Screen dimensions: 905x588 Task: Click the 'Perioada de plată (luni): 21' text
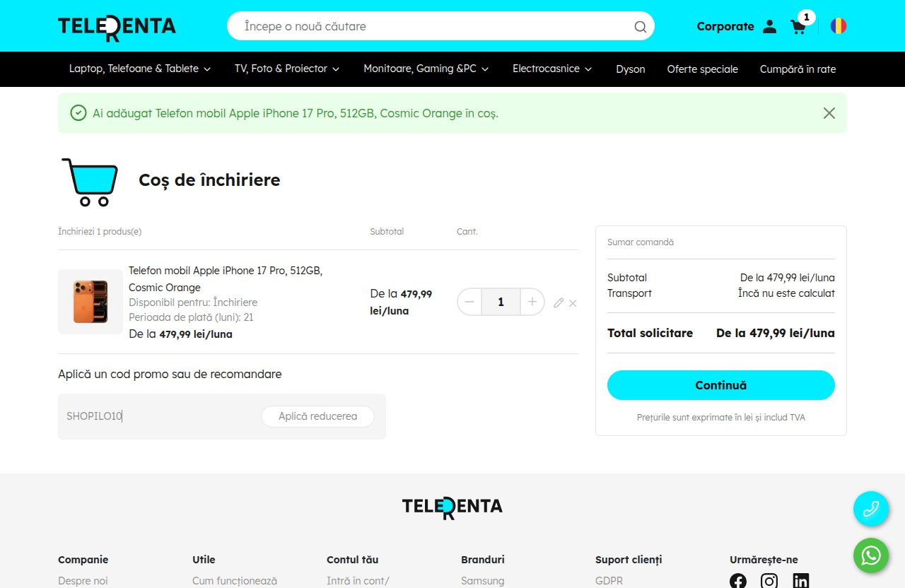(191, 317)
